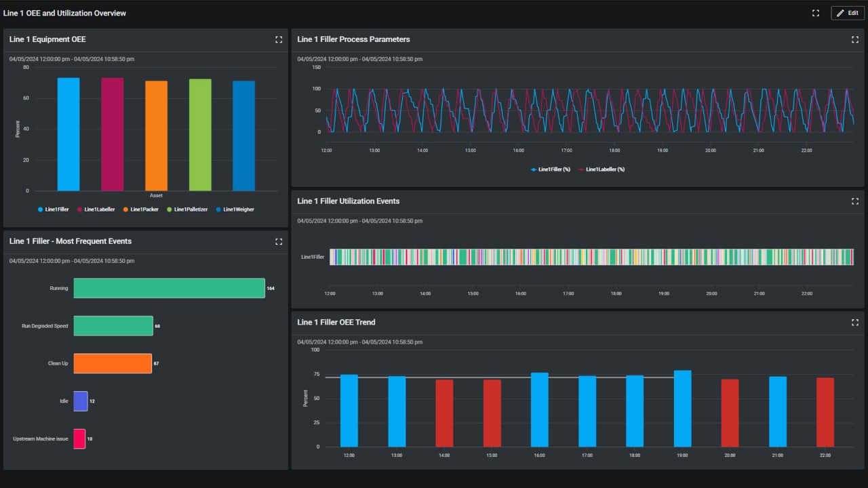The image size is (868, 488).
Task: Toggle the Line1Palletizer legend entry
Action: click(x=189, y=209)
